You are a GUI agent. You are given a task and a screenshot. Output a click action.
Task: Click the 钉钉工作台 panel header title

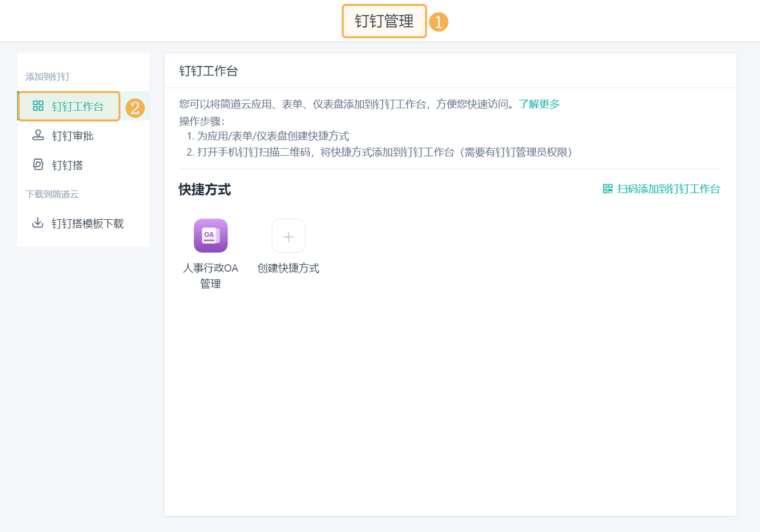pos(208,71)
